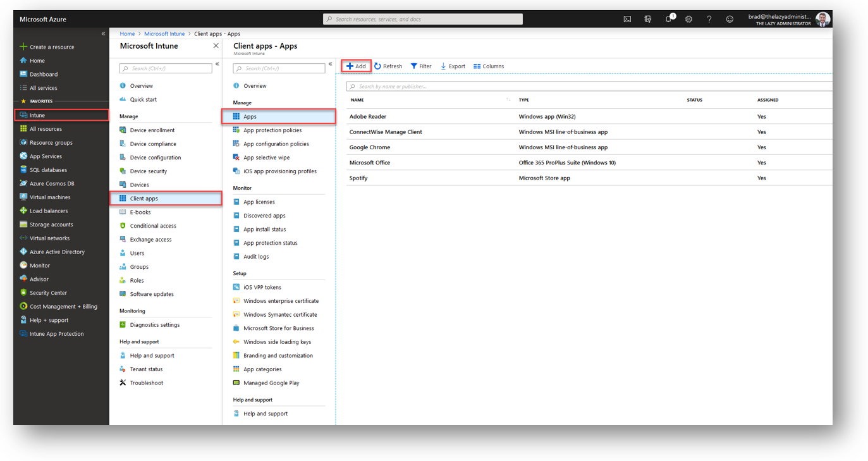Open the Intune favorite

pyautogui.click(x=61, y=115)
